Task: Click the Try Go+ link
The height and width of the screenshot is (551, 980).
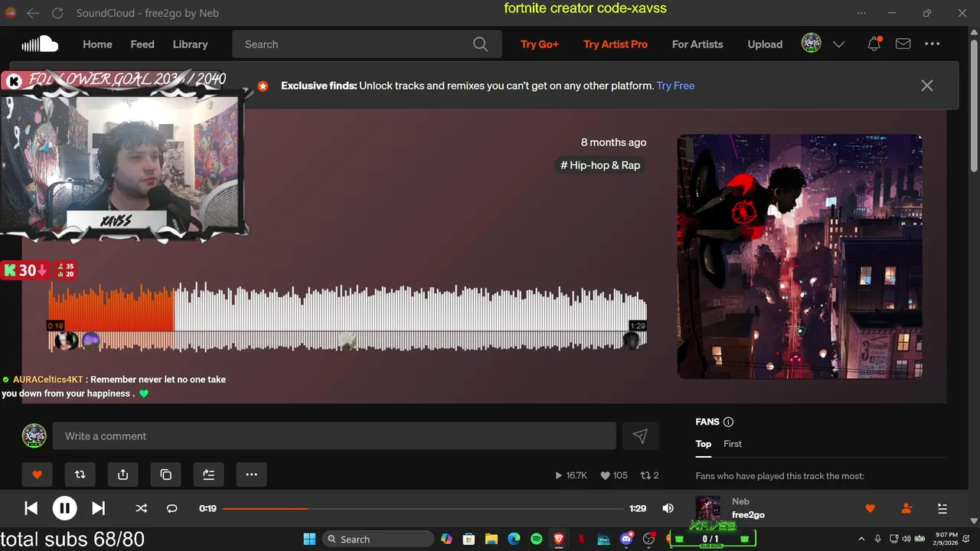Action: click(x=540, y=44)
